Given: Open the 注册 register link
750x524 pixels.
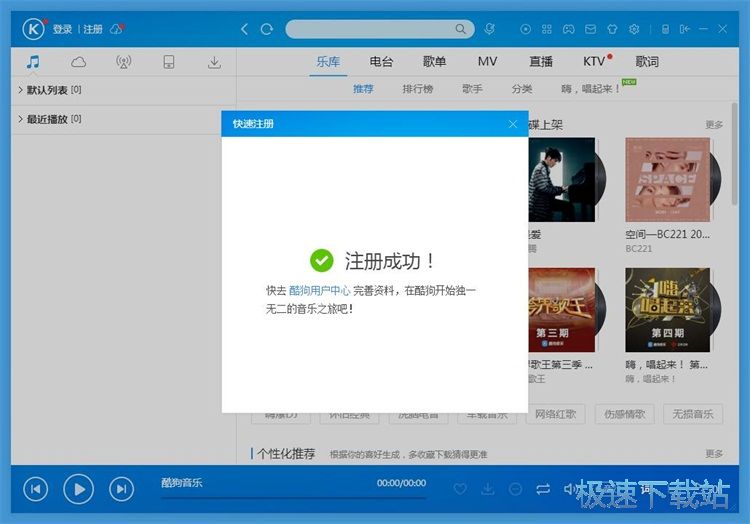Looking at the screenshot, I should coord(93,30).
